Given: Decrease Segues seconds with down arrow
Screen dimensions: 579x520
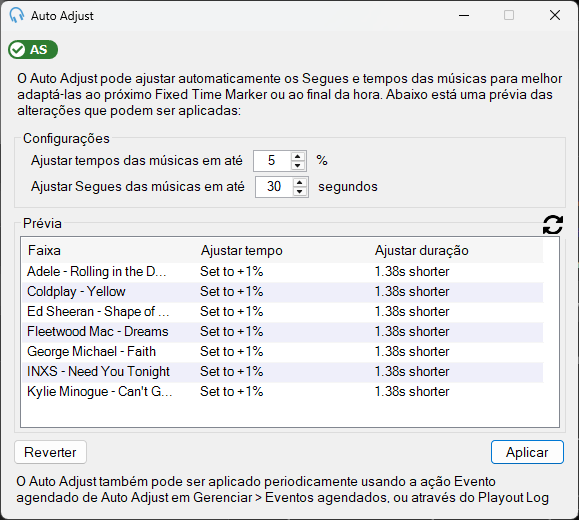Looking at the screenshot, I should click(x=300, y=191).
